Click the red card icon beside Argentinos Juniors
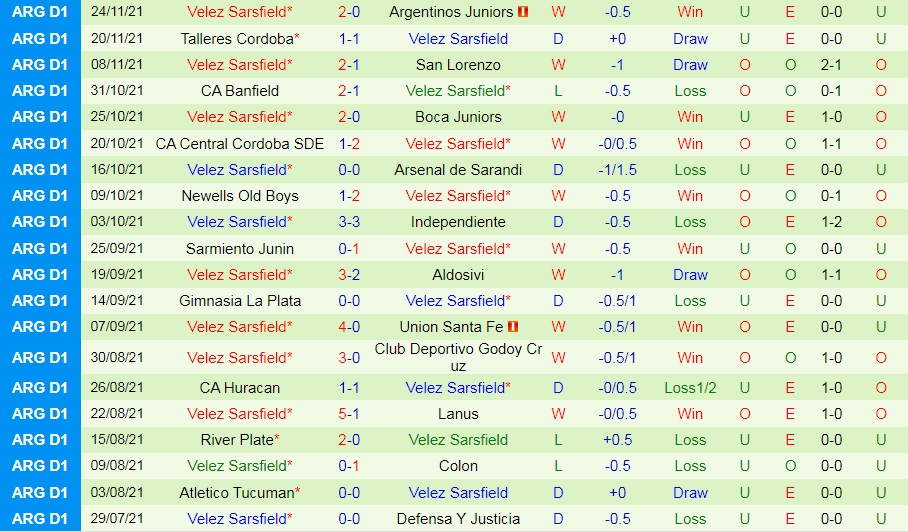This screenshot has width=908, height=532. 523,13
